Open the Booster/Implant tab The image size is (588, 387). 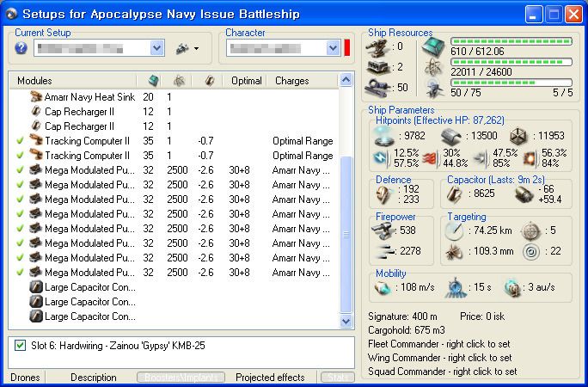pyautogui.click(x=181, y=378)
